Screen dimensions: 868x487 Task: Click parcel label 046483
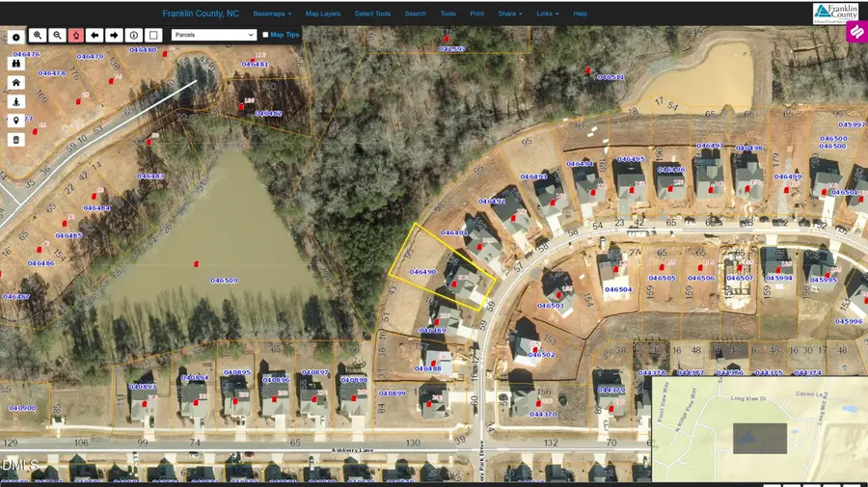(x=150, y=176)
